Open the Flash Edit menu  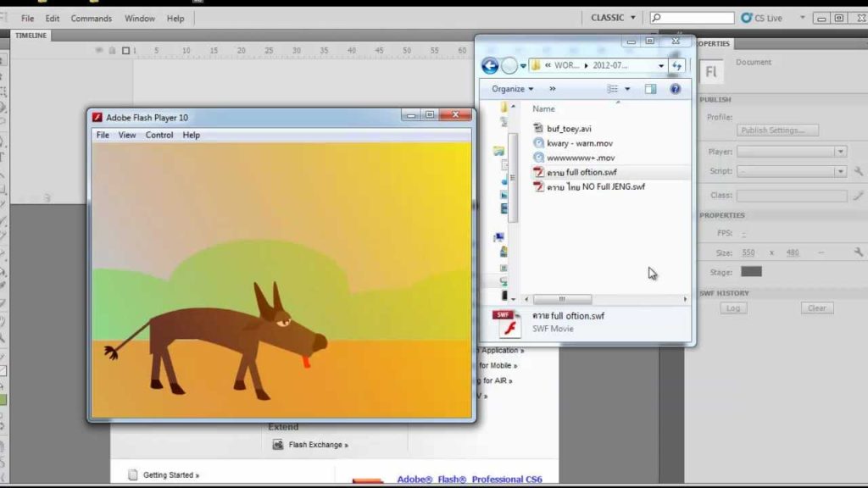pos(53,19)
